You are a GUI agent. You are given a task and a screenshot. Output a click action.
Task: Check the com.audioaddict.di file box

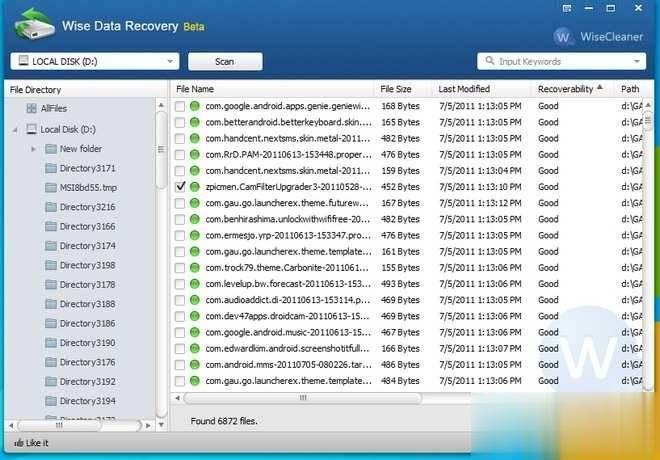tap(180, 300)
